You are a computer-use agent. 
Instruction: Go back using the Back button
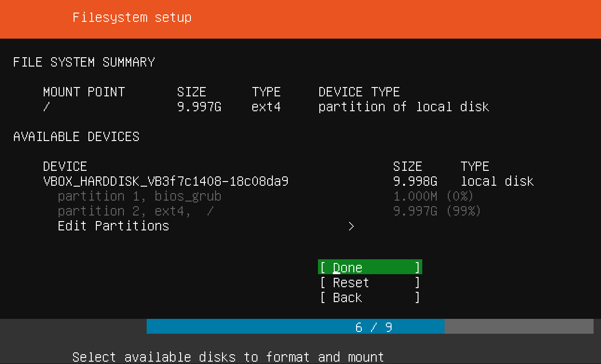(x=370, y=297)
